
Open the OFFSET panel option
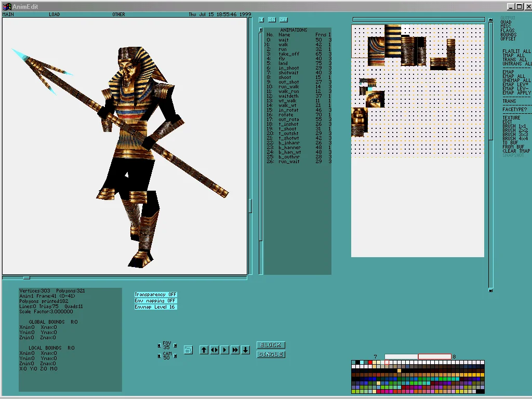pyautogui.click(x=508, y=38)
